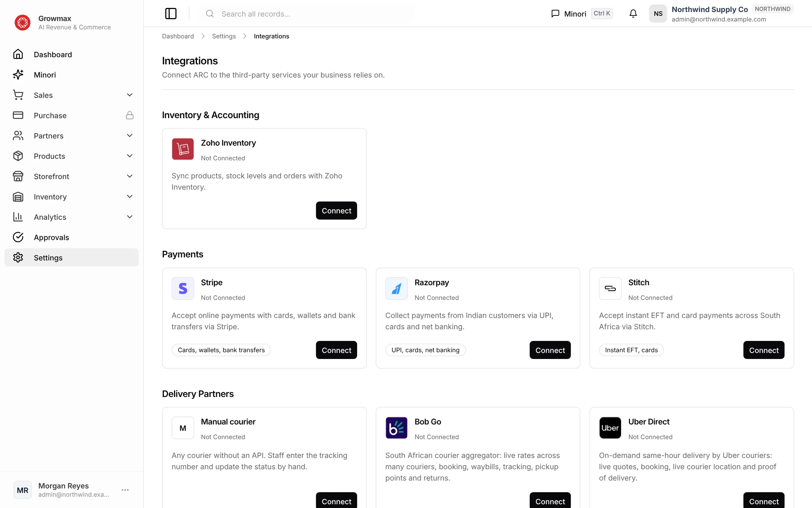812x508 pixels.
Task: Open the Minori chat icon in the top bar
Action: click(555, 14)
